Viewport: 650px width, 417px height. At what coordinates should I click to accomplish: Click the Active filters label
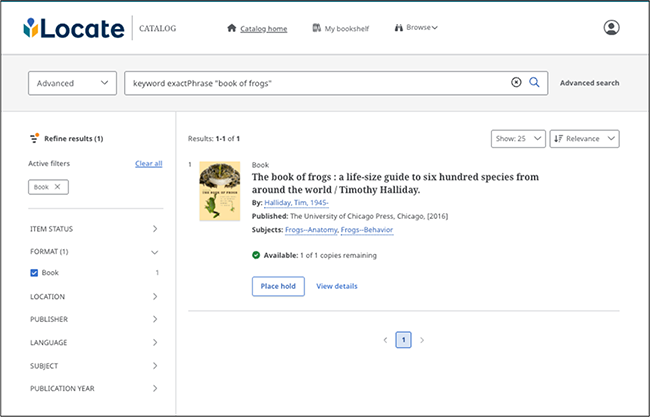click(49, 163)
